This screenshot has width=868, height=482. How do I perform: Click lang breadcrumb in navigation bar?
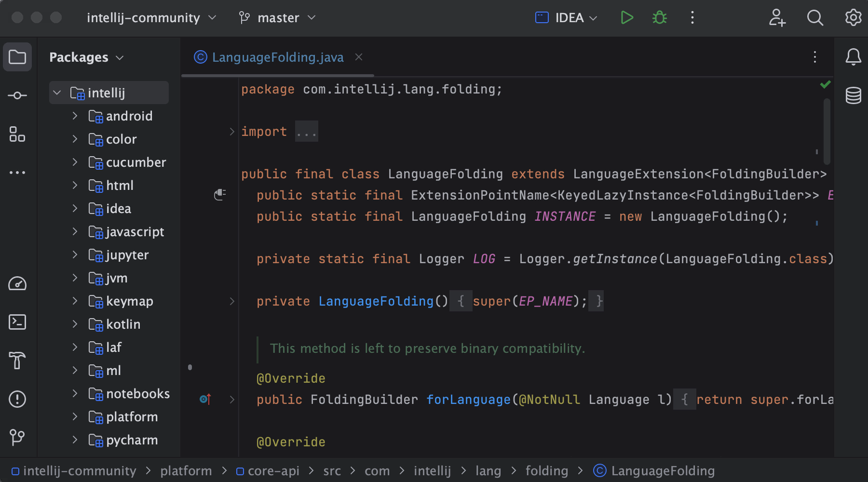(488, 470)
